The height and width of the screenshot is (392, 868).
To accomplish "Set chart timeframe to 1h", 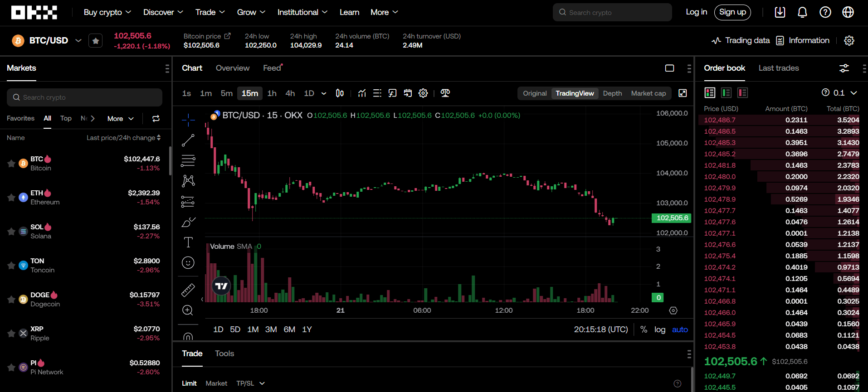I will click(272, 93).
